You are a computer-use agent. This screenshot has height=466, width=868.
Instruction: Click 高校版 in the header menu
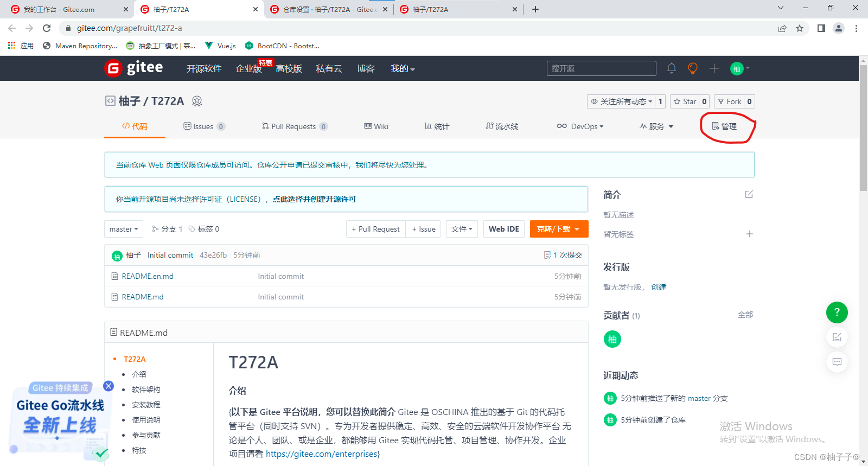289,69
